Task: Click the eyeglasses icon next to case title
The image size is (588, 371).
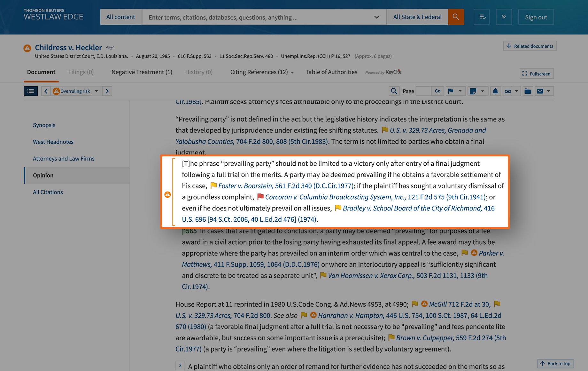Action: click(x=110, y=48)
